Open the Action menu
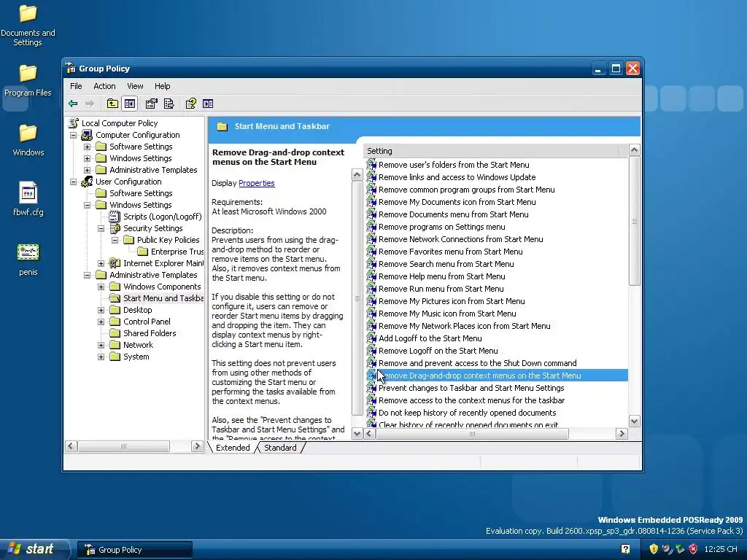Image resolution: width=747 pixels, height=560 pixels. click(x=104, y=86)
